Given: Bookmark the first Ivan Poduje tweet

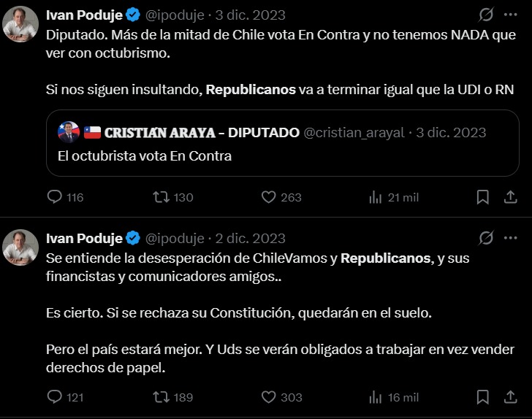Looking at the screenshot, I should pos(483,197).
